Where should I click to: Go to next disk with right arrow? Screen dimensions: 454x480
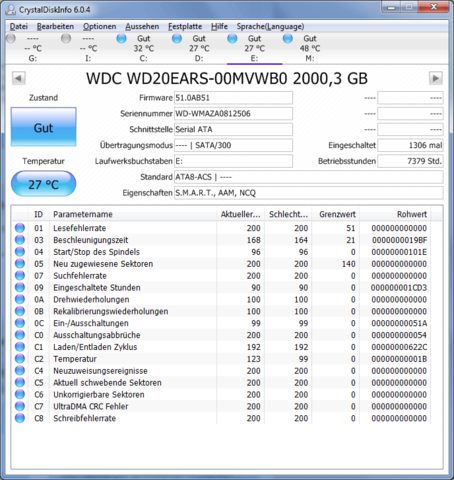coord(436,79)
